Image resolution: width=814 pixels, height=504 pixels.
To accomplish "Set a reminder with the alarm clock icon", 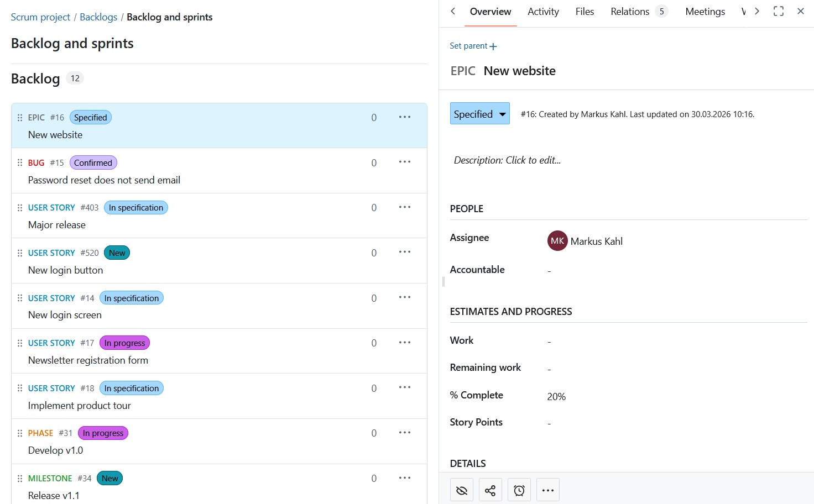I will tap(519, 490).
